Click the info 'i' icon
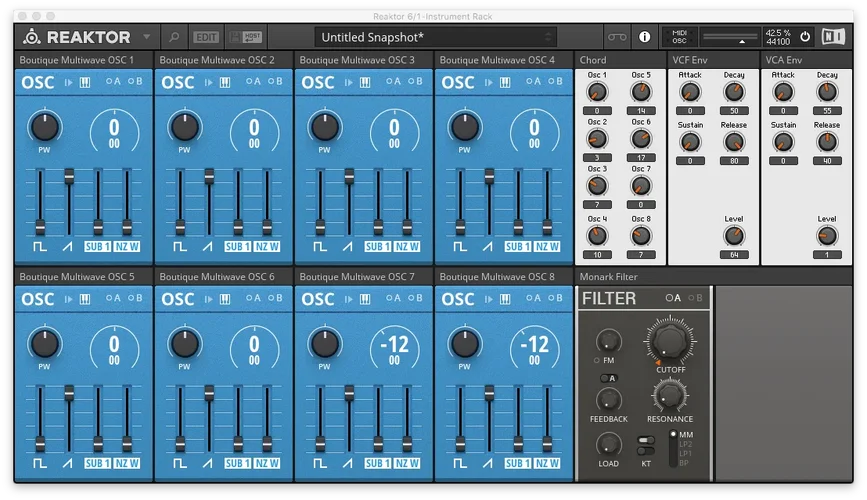The height and width of the screenshot is (500, 867). click(645, 37)
